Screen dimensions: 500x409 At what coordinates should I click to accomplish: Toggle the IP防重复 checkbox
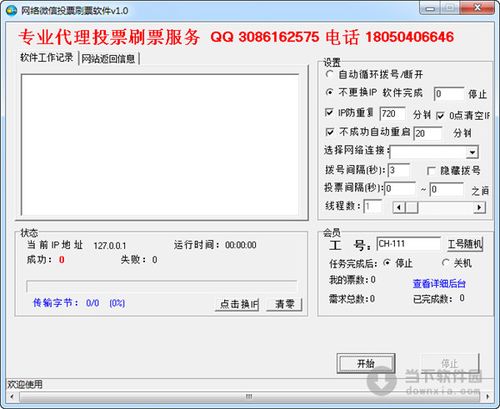(329, 112)
